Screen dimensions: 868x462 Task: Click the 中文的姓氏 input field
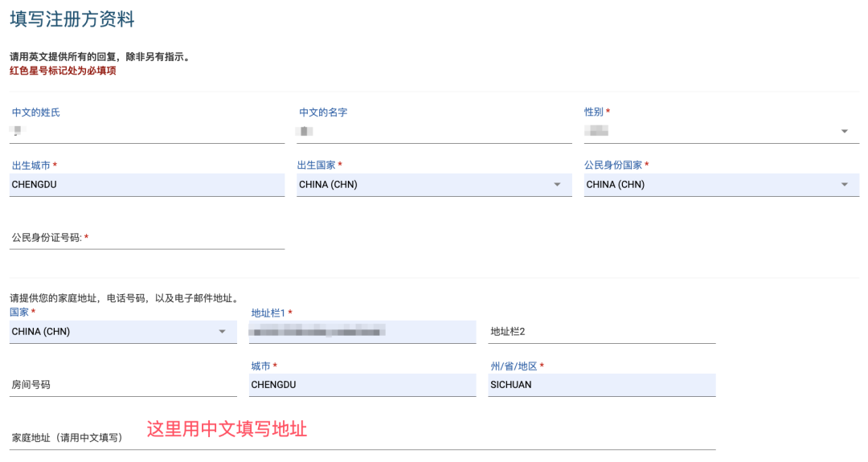coord(147,132)
